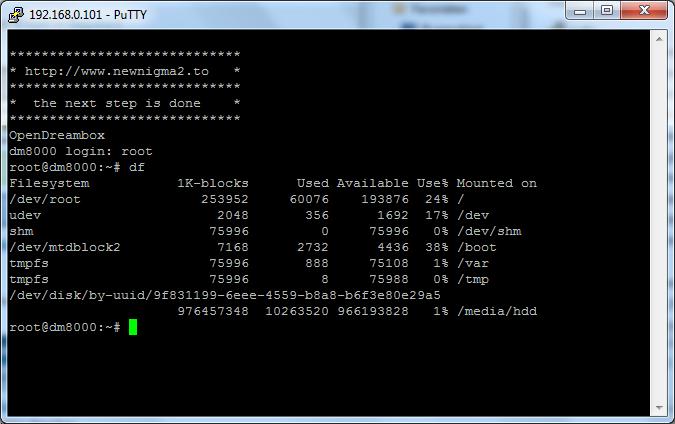The width and height of the screenshot is (675, 424).
Task: Click the /boot mount point
Action: pyautogui.click(x=477, y=247)
